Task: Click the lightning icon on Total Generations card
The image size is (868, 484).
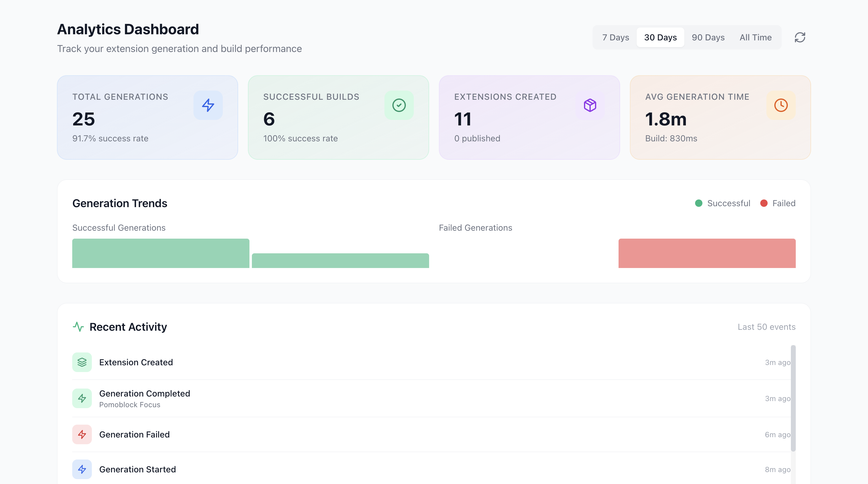Action: pos(208,105)
